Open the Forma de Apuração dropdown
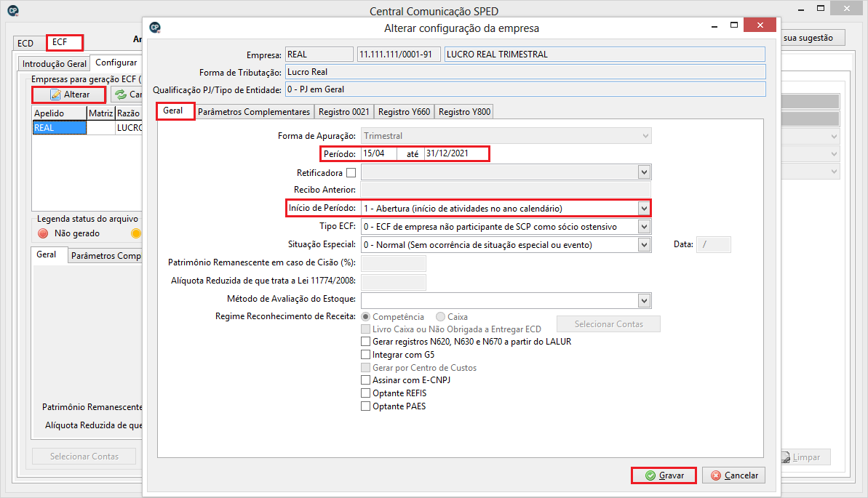This screenshot has height=498, width=868. coord(645,136)
